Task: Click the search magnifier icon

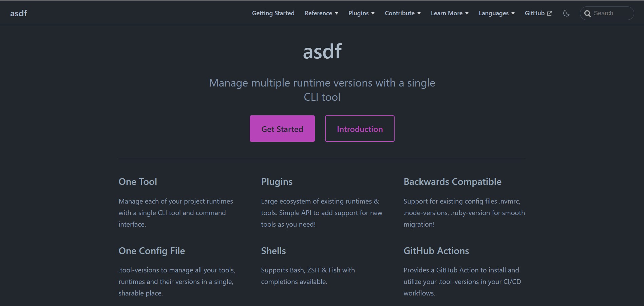Action: (588, 14)
